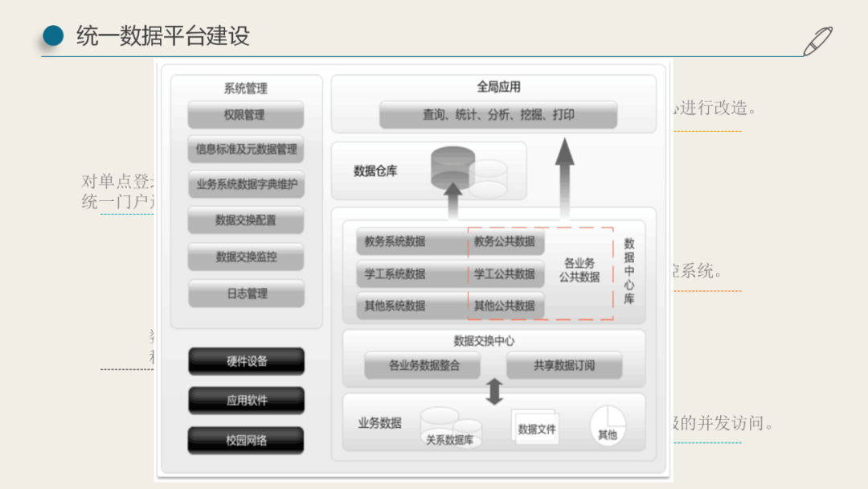
Task: Click the black 硬件设备 button
Action: [247, 361]
